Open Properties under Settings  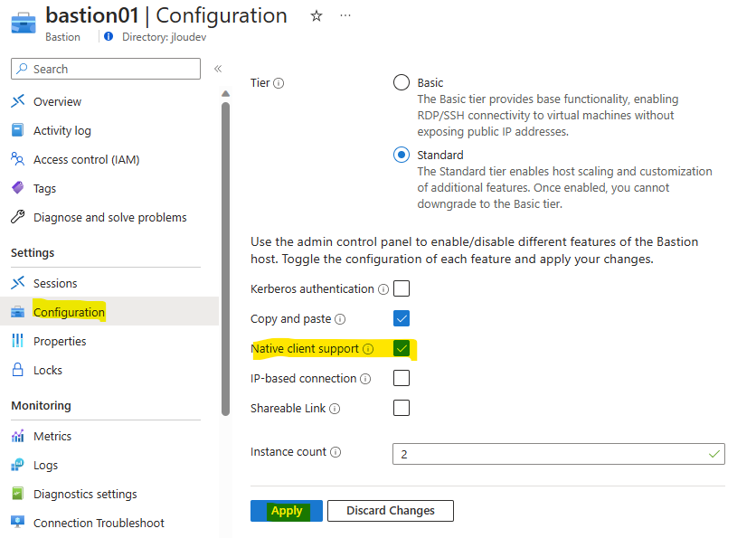[x=60, y=341]
